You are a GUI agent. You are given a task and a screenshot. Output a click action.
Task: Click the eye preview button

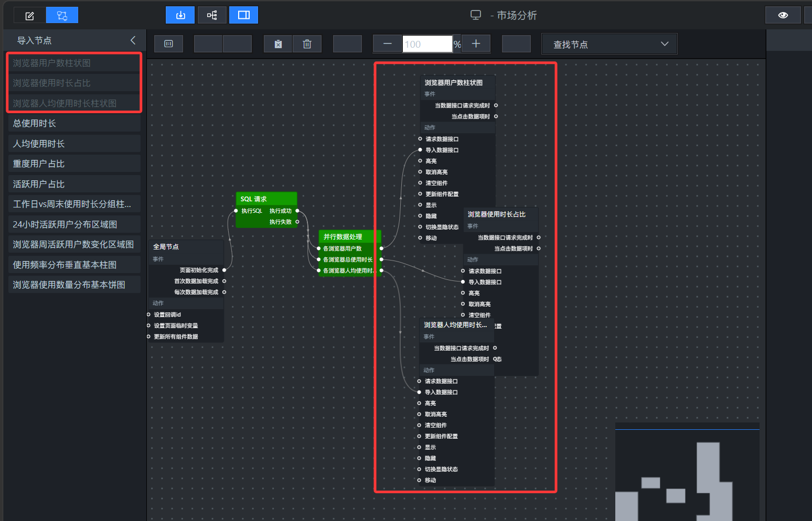[x=783, y=15]
